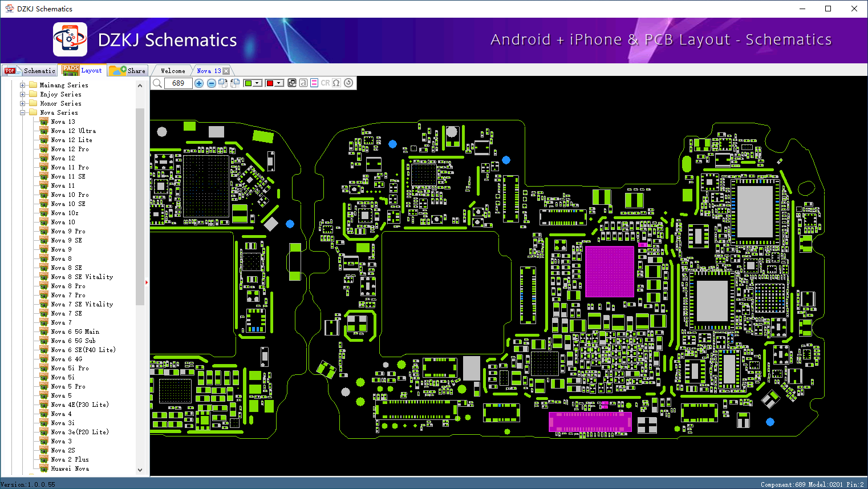This screenshot has width=868, height=489.
Task: Select Nova 11 SE in the tree
Action: click(68, 176)
